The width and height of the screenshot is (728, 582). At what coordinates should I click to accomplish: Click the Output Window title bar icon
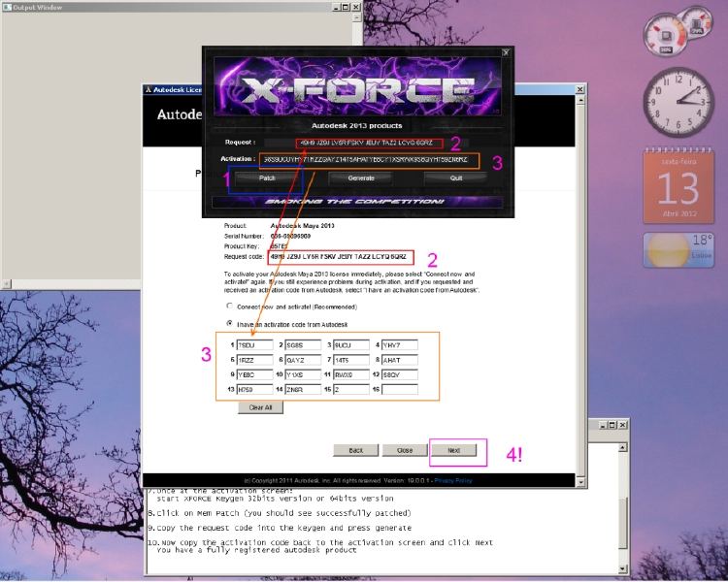[7, 8]
